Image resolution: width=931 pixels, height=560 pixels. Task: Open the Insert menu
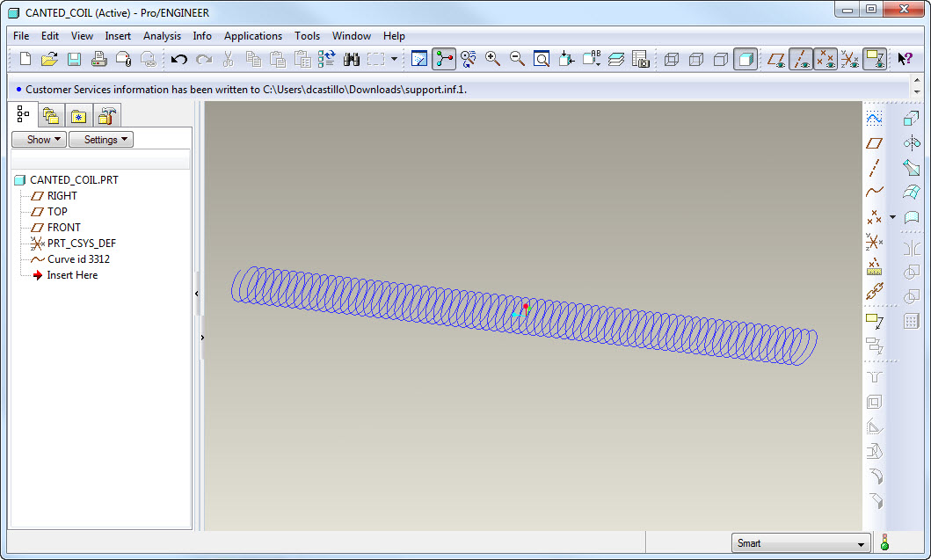coord(118,36)
